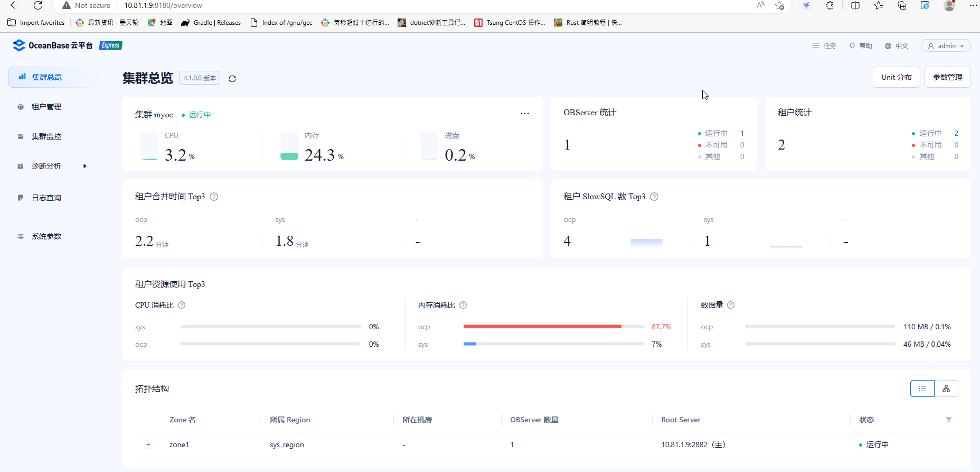Expand the zone1 row
The width and height of the screenshot is (980, 472).
pyautogui.click(x=148, y=445)
